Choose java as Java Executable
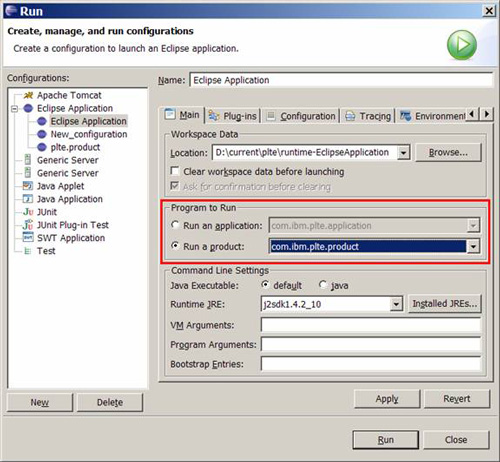Viewport: 500px width, 462px height. (323, 284)
